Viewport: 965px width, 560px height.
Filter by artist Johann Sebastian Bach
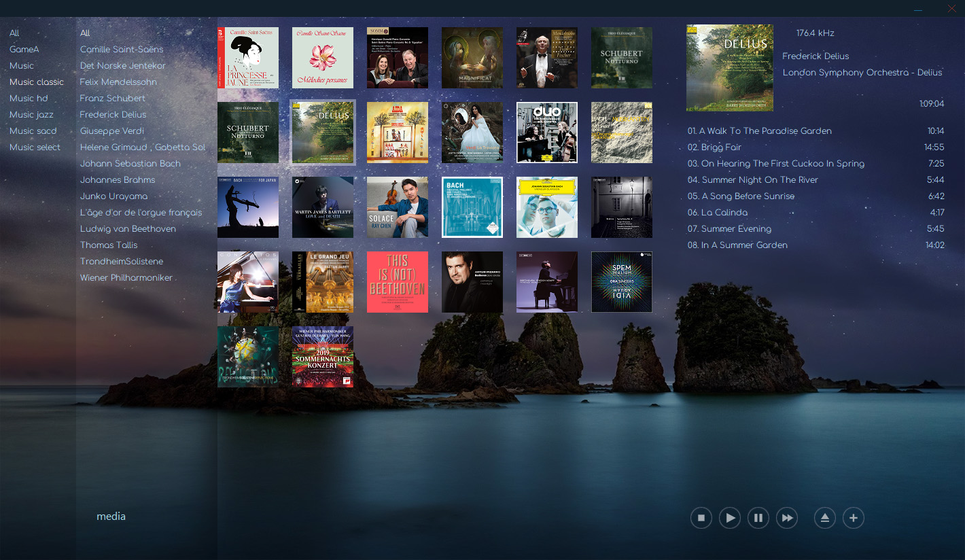(130, 164)
